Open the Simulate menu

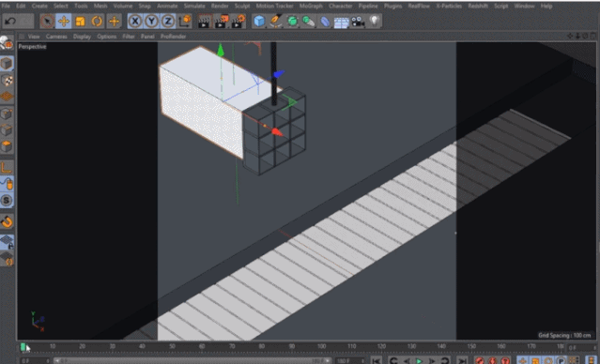point(194,7)
